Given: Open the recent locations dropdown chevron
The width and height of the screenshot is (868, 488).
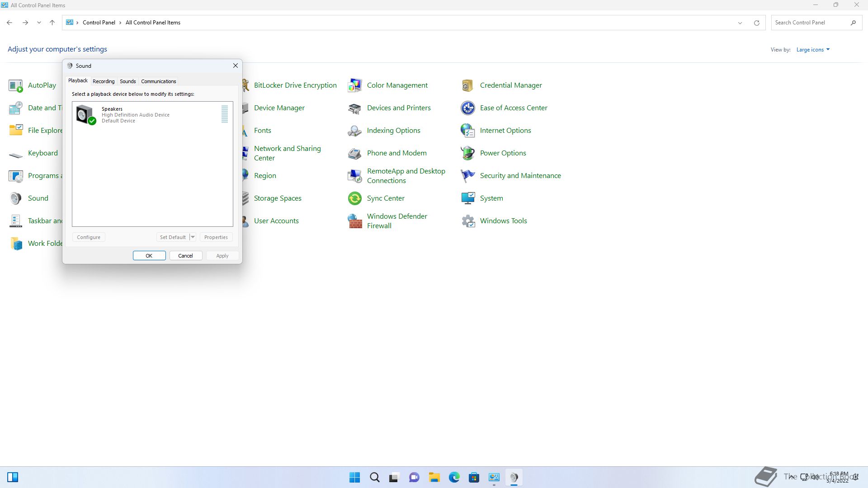Looking at the screenshot, I should click(x=39, y=23).
